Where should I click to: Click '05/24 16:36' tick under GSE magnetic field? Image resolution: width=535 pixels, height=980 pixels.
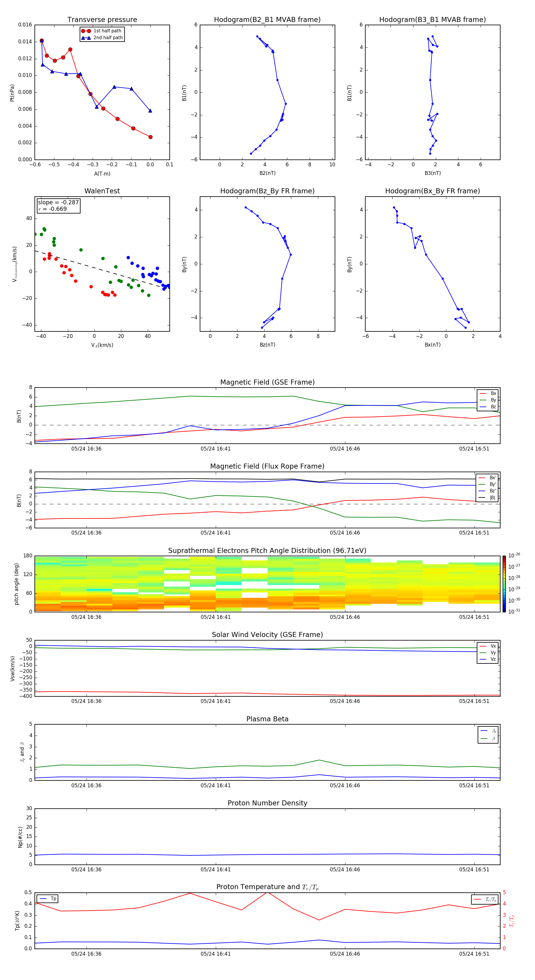86,449
